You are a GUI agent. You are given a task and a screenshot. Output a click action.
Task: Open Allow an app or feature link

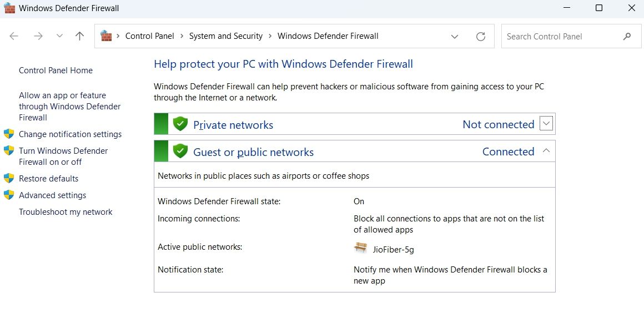tap(69, 107)
